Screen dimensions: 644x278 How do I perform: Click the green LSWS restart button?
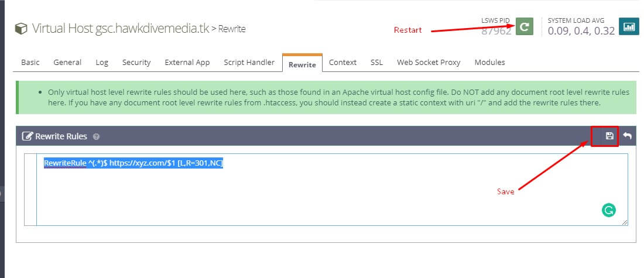525,27
